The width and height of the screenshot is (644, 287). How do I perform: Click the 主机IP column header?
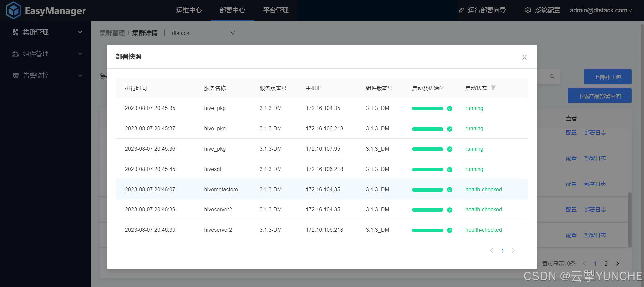point(314,88)
